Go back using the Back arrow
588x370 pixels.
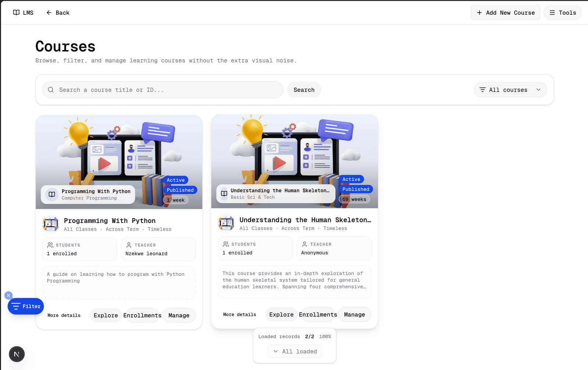coord(58,12)
